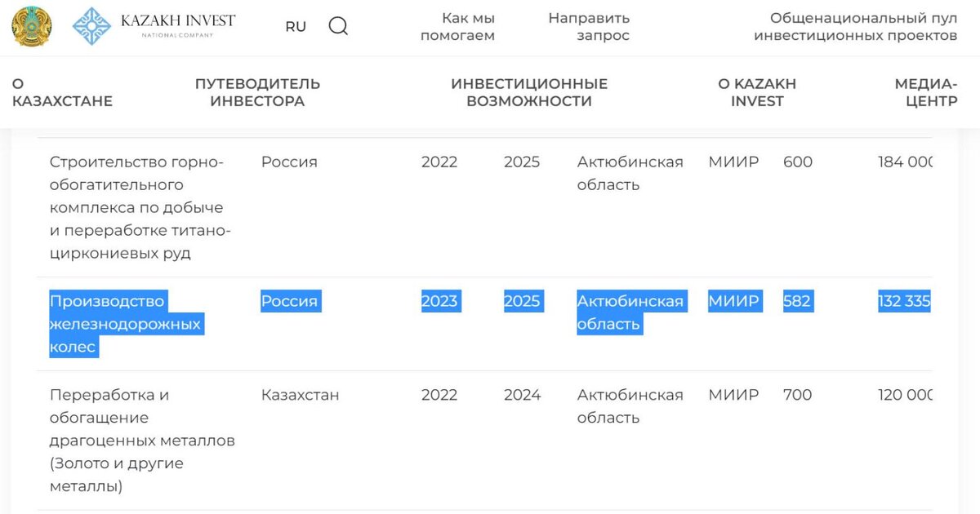This screenshot has width=980, height=514.
Task: Open the search magnifier icon
Action: pyautogui.click(x=338, y=26)
